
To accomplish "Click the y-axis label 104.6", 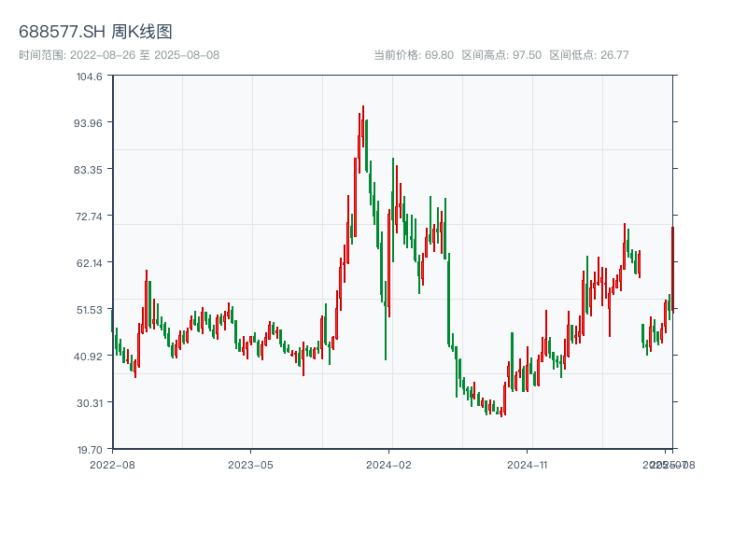I will [89, 77].
